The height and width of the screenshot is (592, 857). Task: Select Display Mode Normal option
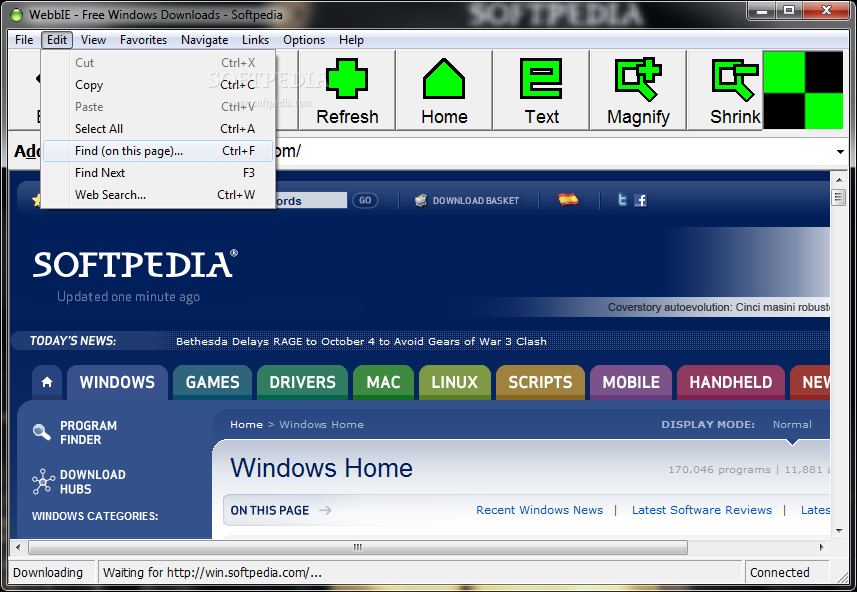tap(792, 424)
